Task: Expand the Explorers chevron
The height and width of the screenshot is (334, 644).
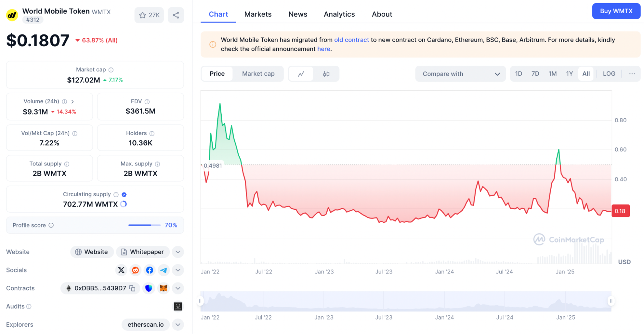Action: [x=178, y=325]
